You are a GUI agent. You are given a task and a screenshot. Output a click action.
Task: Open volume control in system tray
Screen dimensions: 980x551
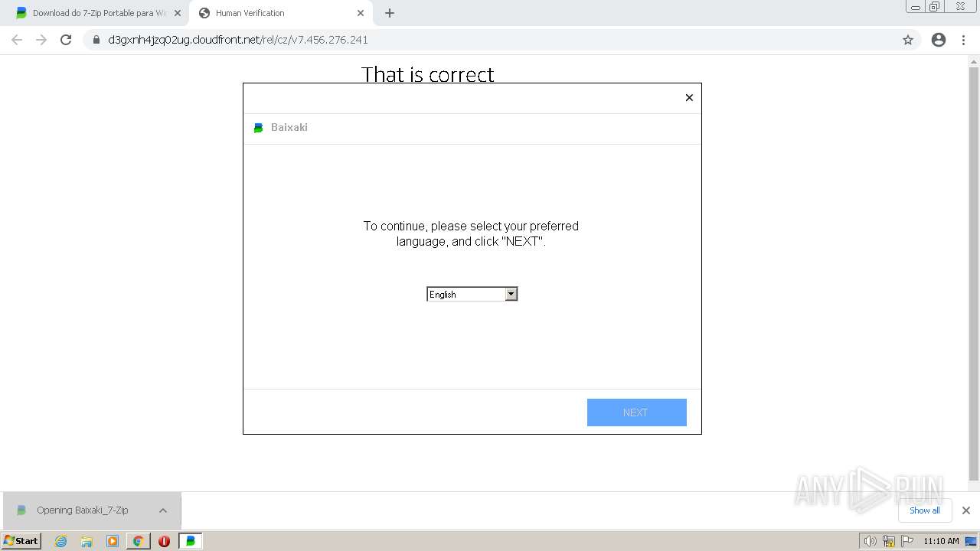point(870,541)
